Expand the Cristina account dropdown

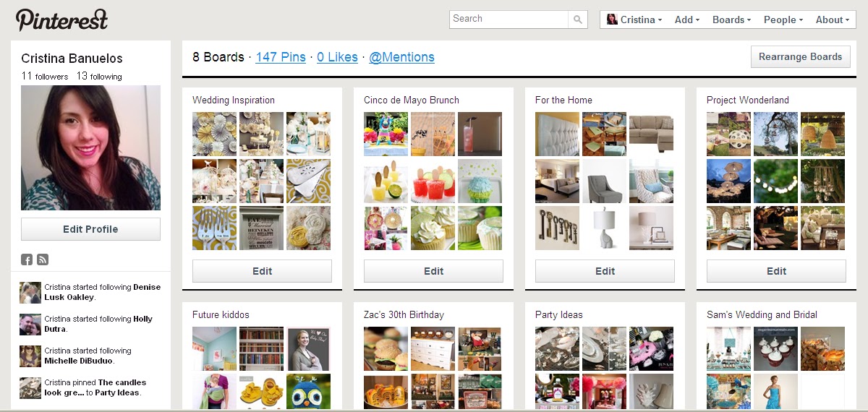(634, 20)
